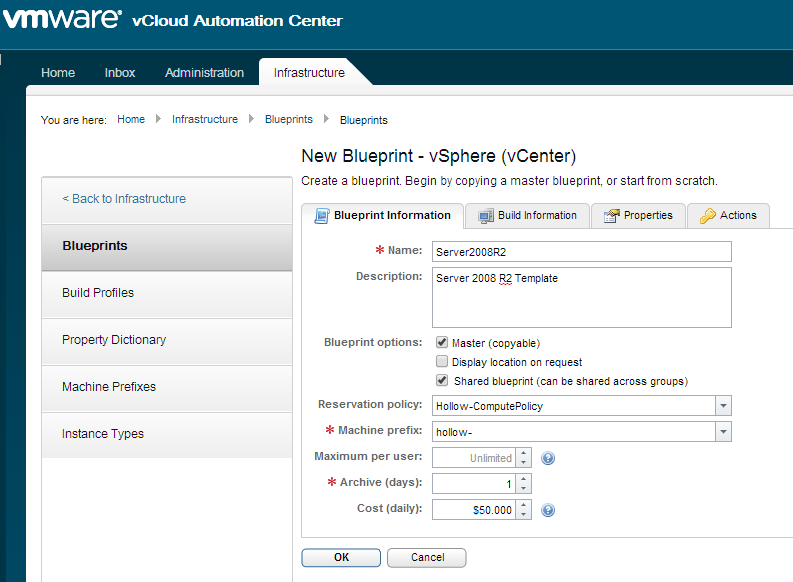The image size is (793, 582).
Task: Click the Blueprint Information tab icon
Action: [322, 216]
